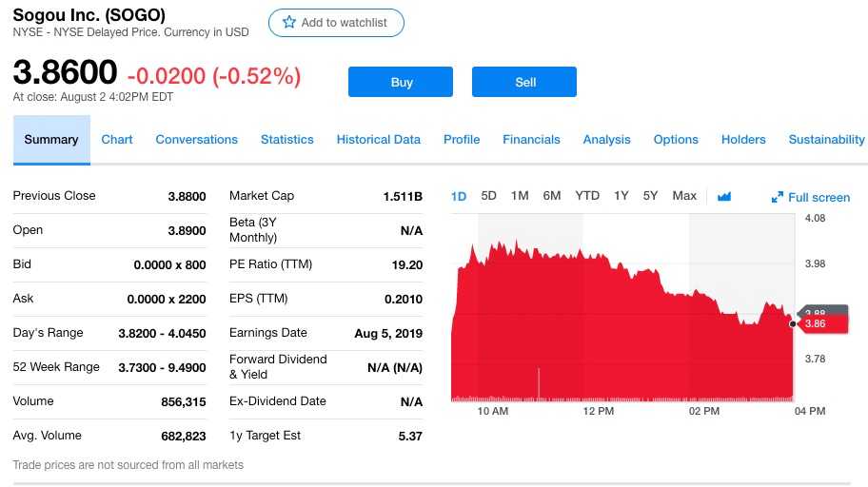This screenshot has height=487, width=868.
Task: Switch to the Analysis tab
Action: (x=606, y=140)
